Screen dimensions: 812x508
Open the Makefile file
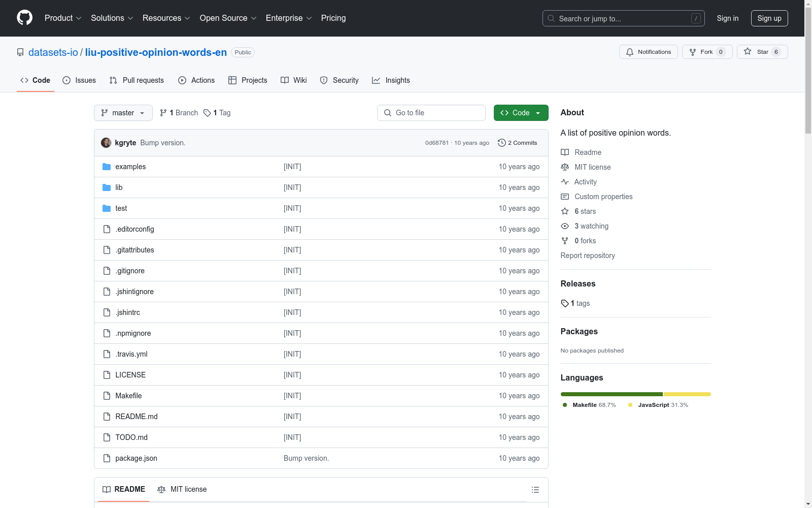pos(128,396)
